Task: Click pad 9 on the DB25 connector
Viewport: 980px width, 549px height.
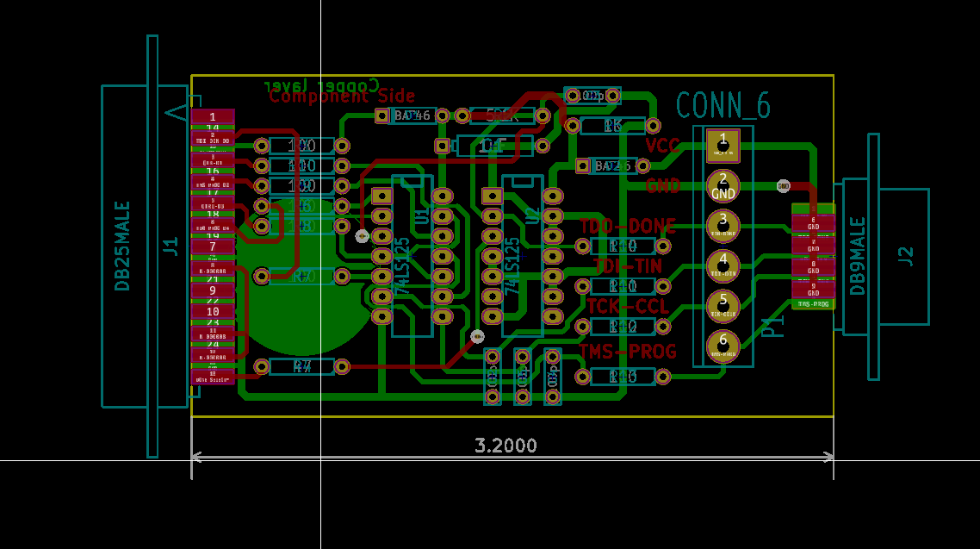Action: coord(213,290)
